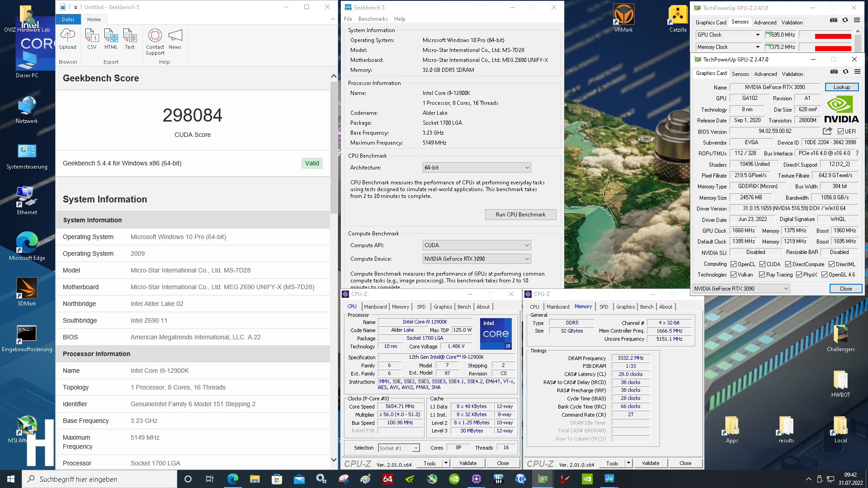Open the Challengers desktop icon
868x488 pixels.
tap(840, 338)
